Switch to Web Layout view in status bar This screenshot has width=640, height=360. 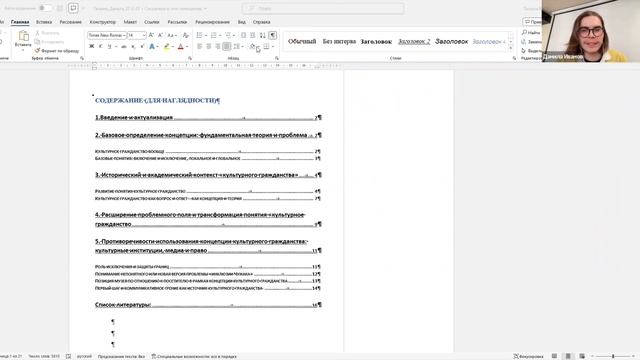point(582,356)
